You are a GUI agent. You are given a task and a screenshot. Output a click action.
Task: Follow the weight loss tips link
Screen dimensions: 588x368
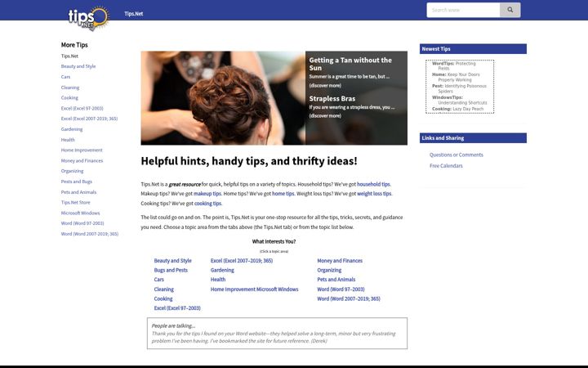coord(374,194)
